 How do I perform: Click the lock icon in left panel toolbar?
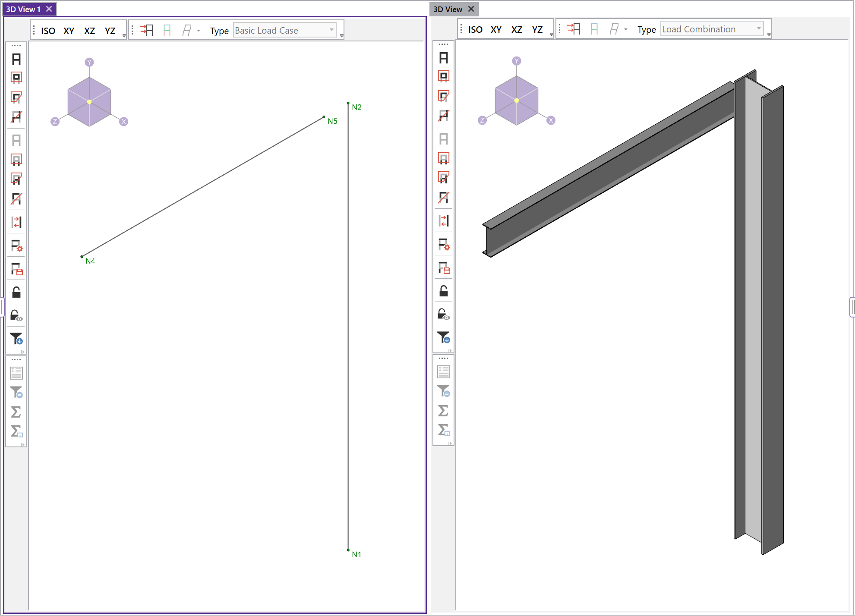click(16, 293)
